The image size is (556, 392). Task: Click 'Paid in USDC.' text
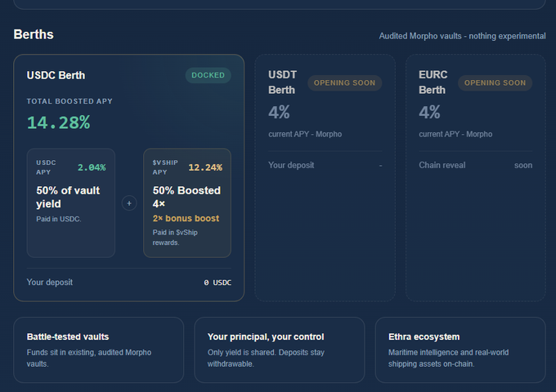point(59,219)
